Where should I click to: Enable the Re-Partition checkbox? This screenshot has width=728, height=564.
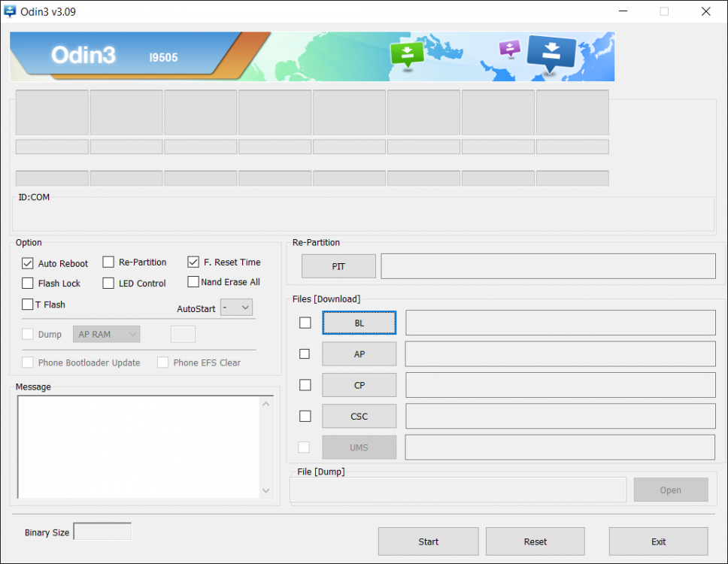tap(108, 262)
